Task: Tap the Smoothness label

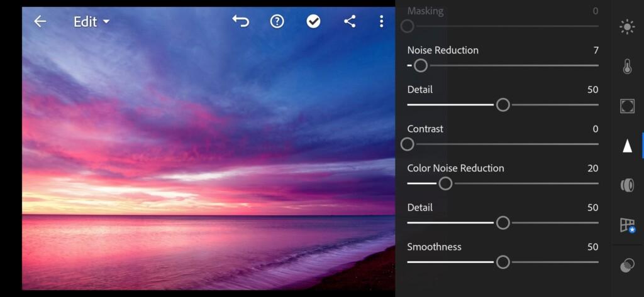Action: pyautogui.click(x=434, y=247)
